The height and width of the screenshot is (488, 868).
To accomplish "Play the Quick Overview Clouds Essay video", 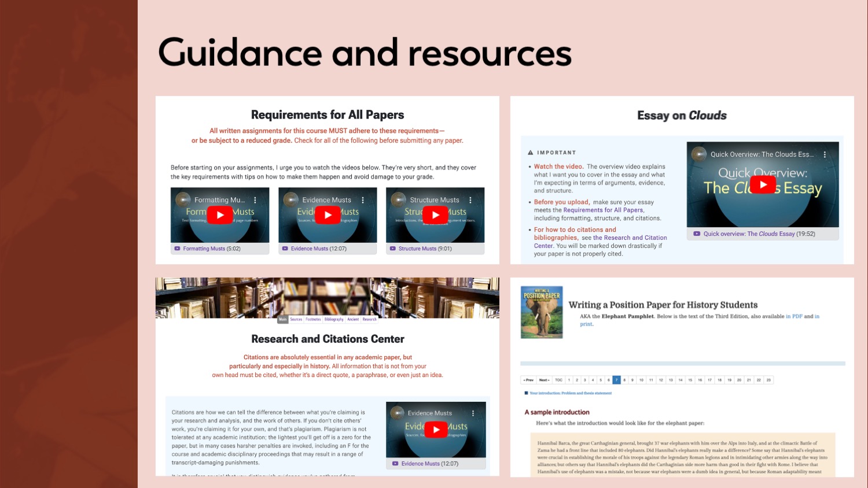I will tap(763, 184).
